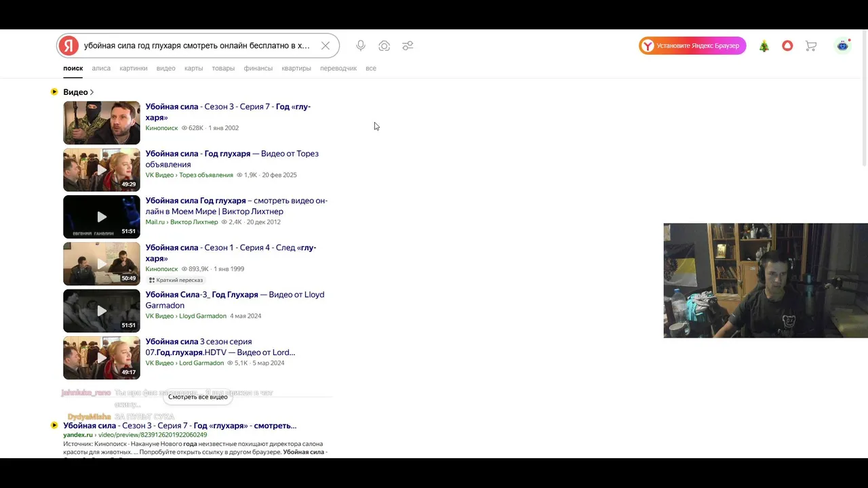Open the red Alice assistant icon

coord(787,46)
